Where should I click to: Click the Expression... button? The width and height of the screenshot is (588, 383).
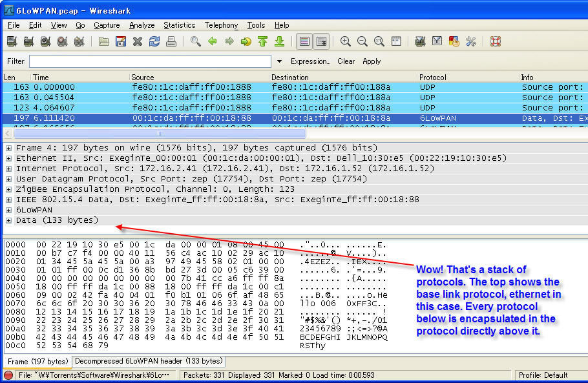(311, 61)
